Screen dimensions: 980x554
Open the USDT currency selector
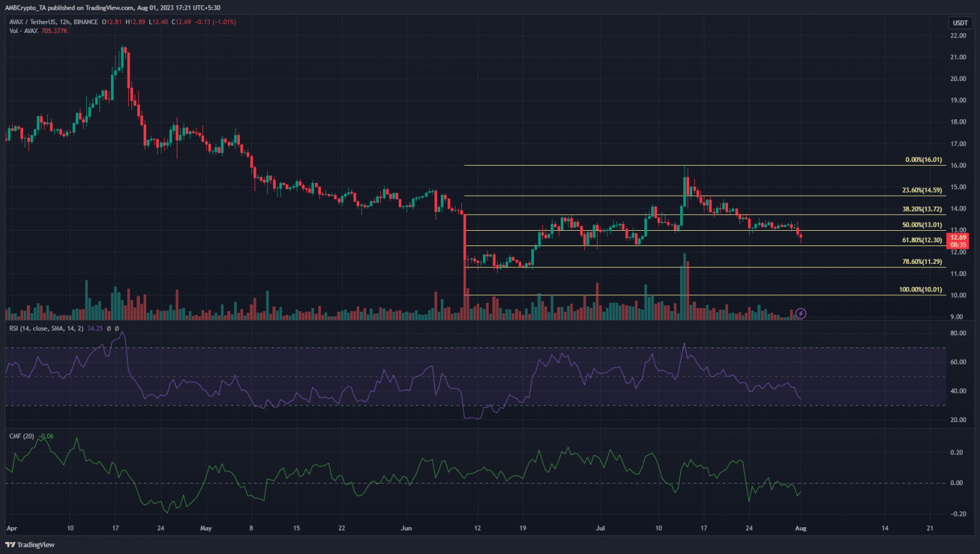(x=960, y=23)
